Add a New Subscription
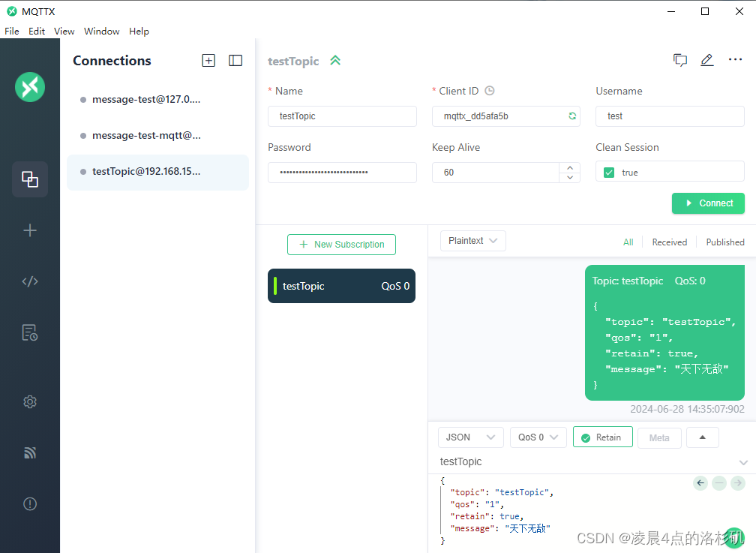Image resolution: width=756 pixels, height=553 pixels. [341, 244]
